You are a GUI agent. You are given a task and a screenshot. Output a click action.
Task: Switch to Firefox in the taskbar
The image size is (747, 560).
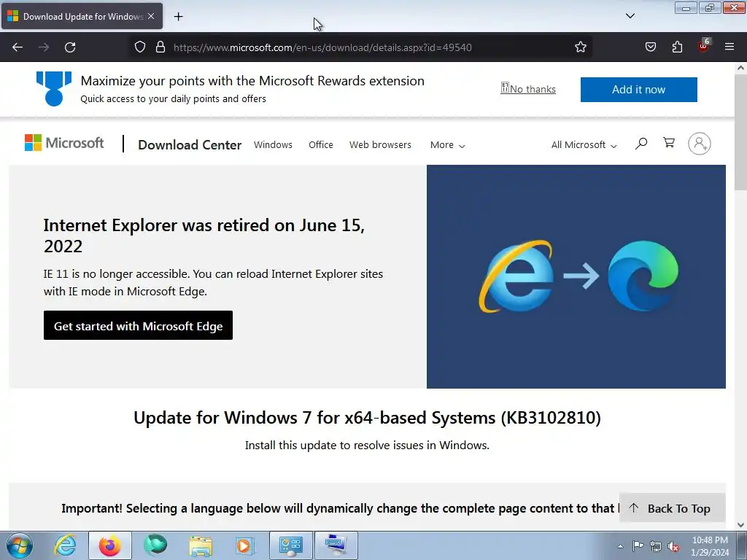pos(110,545)
